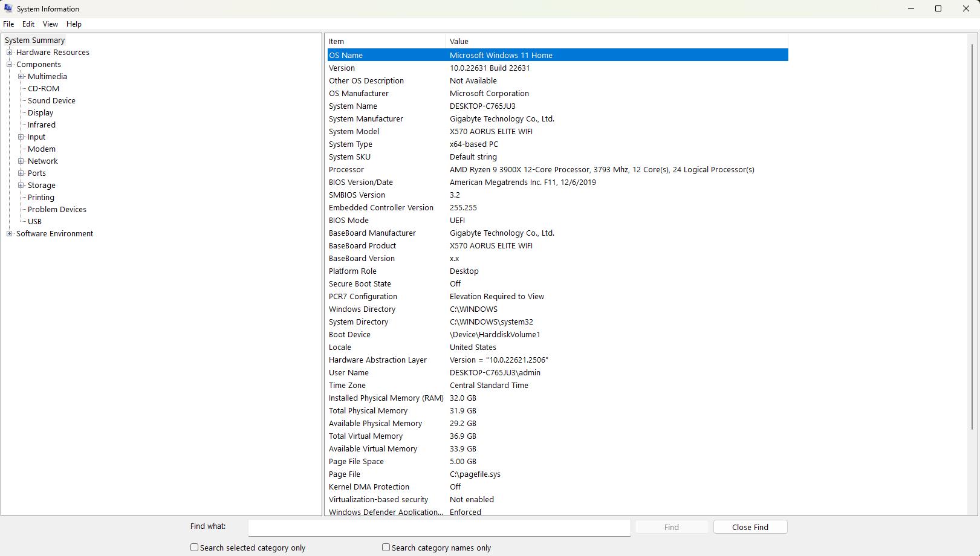Open the Help menu
Screen dimensions: 980x556
pyautogui.click(x=74, y=24)
